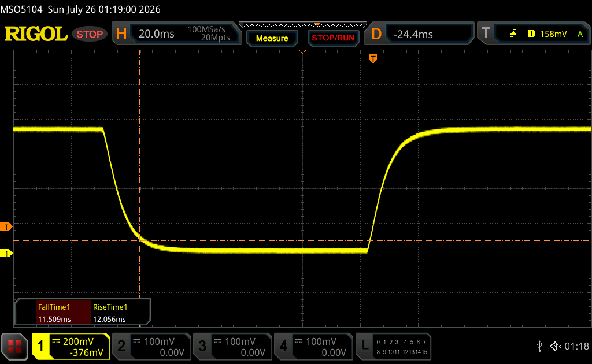This screenshot has height=364, width=592.
Task: Click the rising edge trigger icon
Action: point(513,34)
